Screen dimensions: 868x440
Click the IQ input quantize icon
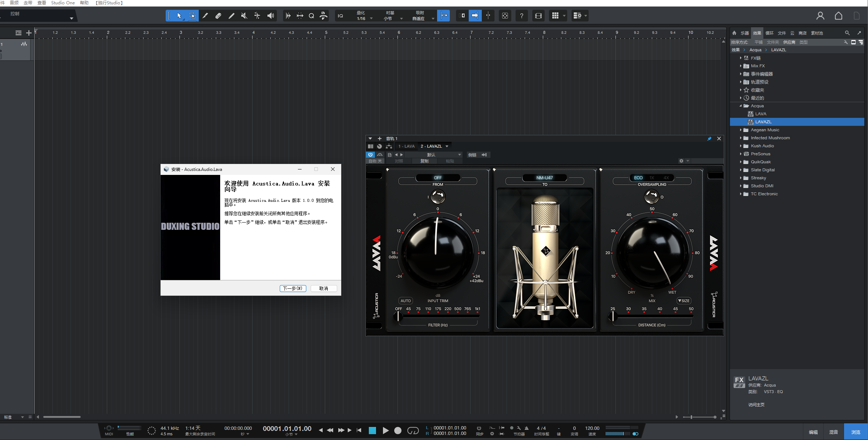pos(340,16)
